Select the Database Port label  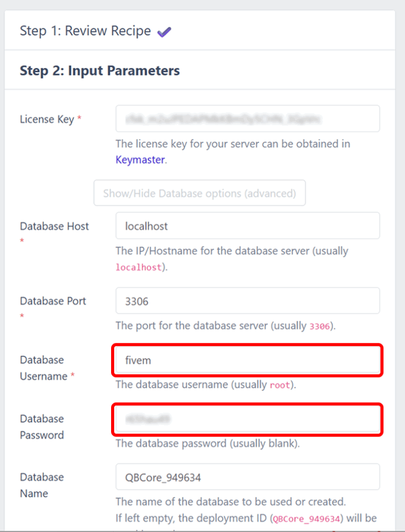tap(53, 301)
